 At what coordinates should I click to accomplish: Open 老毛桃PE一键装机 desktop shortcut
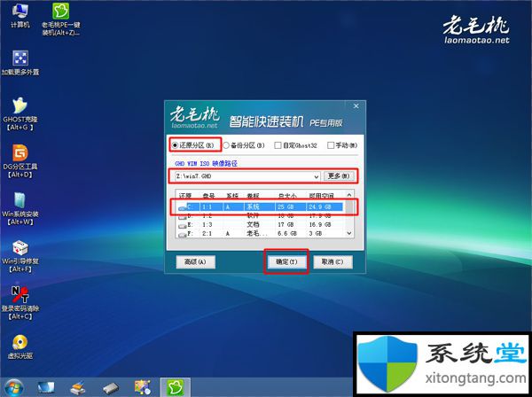coord(60,19)
